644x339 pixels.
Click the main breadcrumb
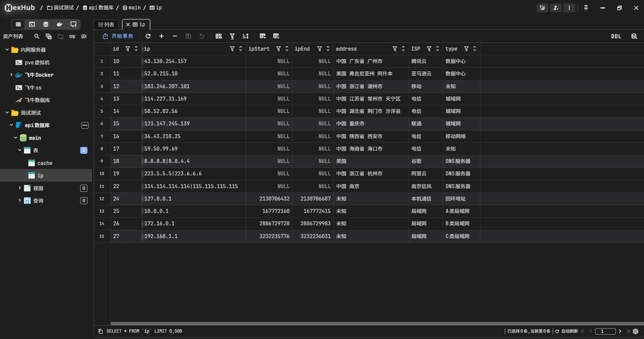131,7
